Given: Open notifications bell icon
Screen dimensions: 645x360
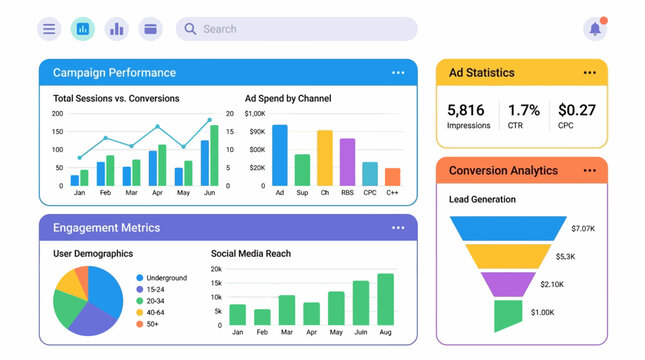Looking at the screenshot, I should 595,29.
